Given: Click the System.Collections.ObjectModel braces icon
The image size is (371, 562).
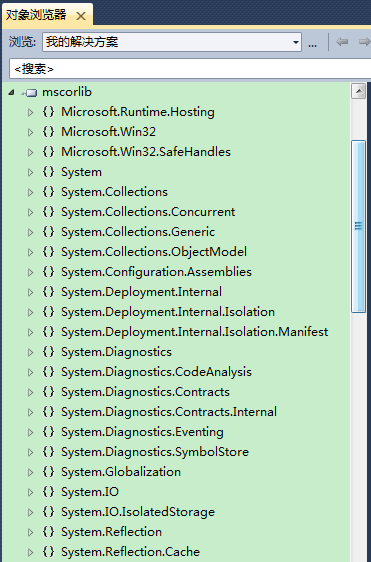Looking at the screenshot, I should click(x=48, y=252).
